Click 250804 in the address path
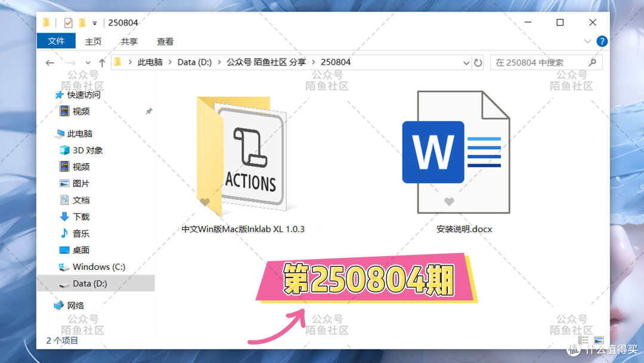The height and width of the screenshot is (363, 644). click(336, 62)
